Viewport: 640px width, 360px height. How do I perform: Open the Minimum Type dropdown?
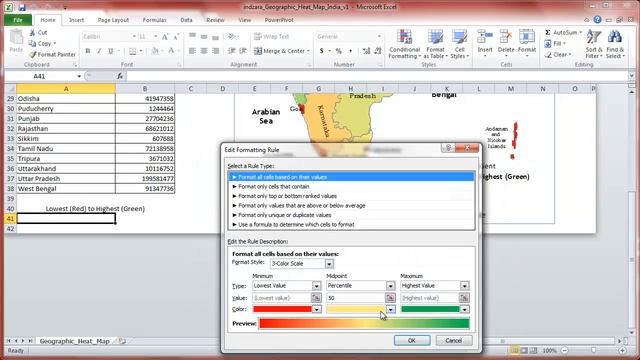click(x=316, y=286)
